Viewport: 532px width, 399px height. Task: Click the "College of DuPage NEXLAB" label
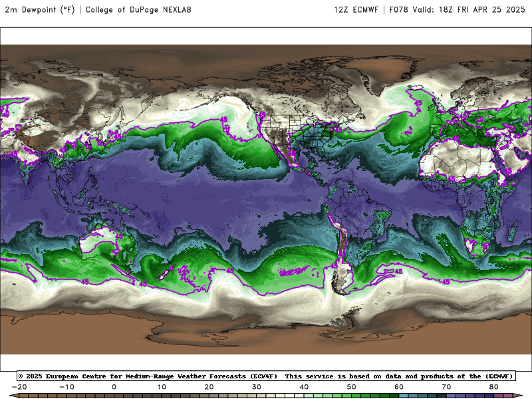[x=138, y=10]
